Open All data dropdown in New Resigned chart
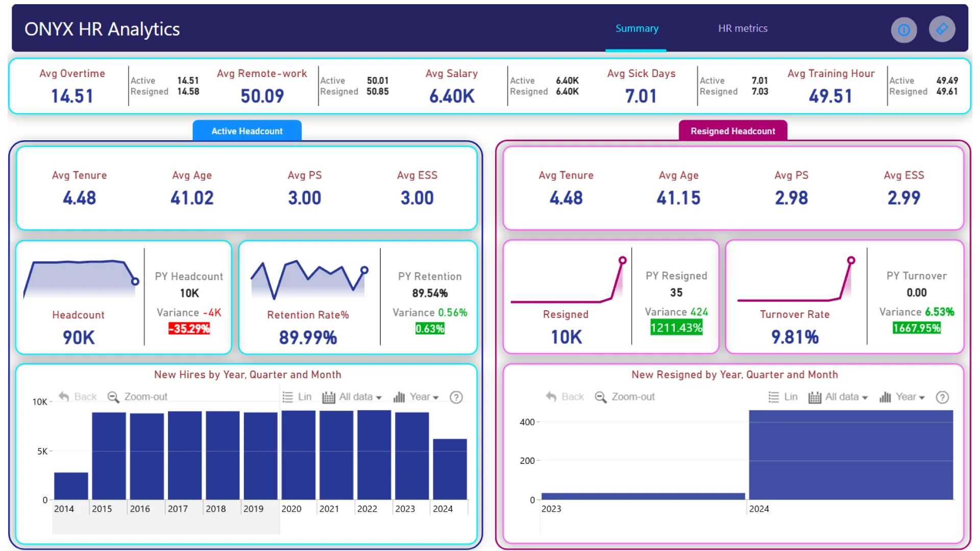This screenshot has height=551, width=980. (x=838, y=397)
